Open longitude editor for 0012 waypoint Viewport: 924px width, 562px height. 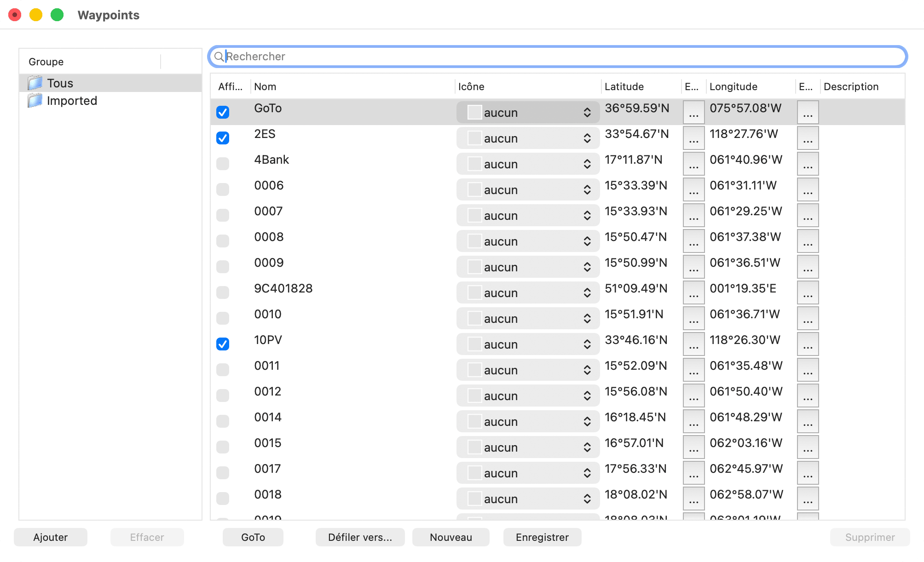coord(808,396)
